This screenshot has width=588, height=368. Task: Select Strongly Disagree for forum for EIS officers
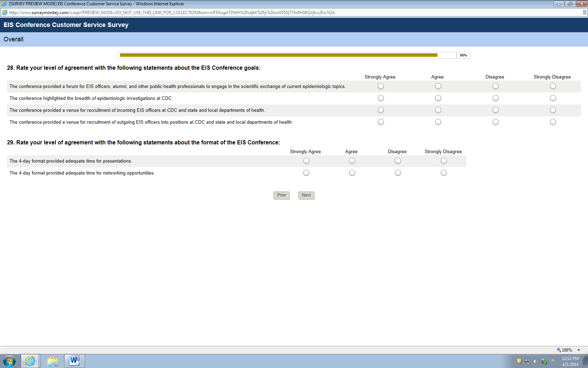[553, 86]
